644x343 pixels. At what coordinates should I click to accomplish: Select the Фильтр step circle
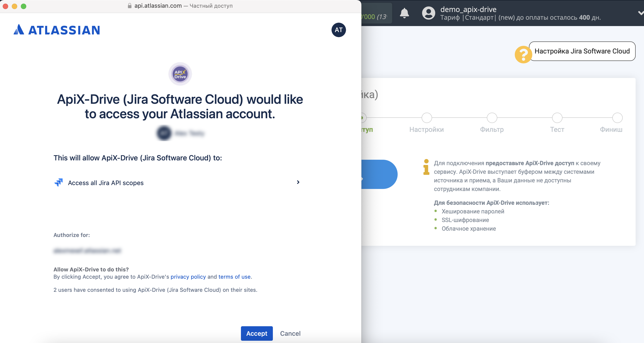click(492, 118)
